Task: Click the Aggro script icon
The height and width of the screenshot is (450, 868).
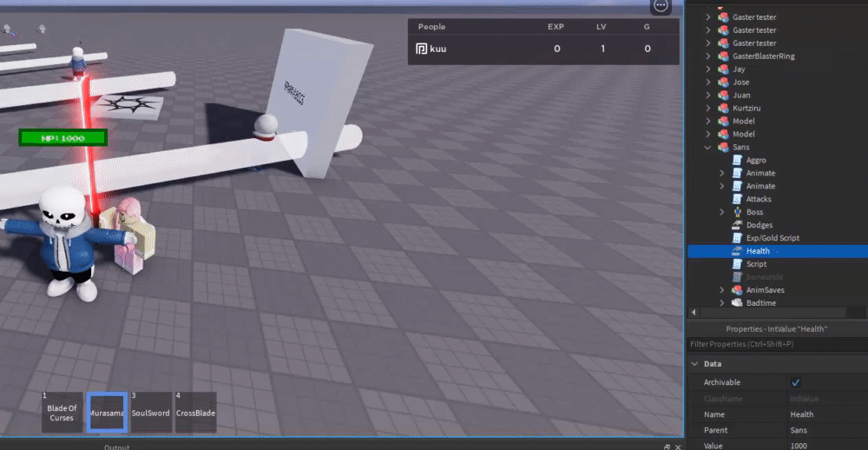Action: 737,160
